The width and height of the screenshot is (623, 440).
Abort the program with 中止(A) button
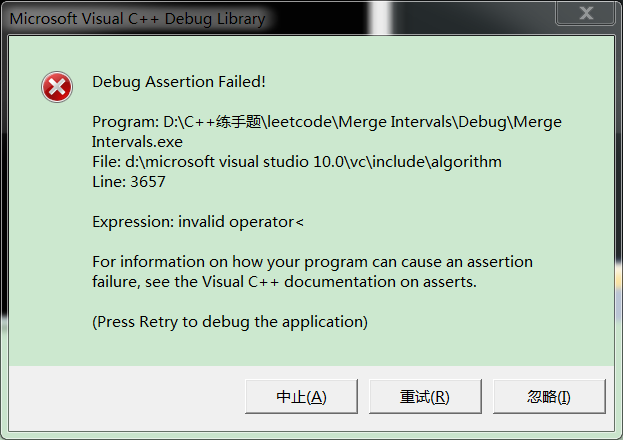[x=301, y=397]
